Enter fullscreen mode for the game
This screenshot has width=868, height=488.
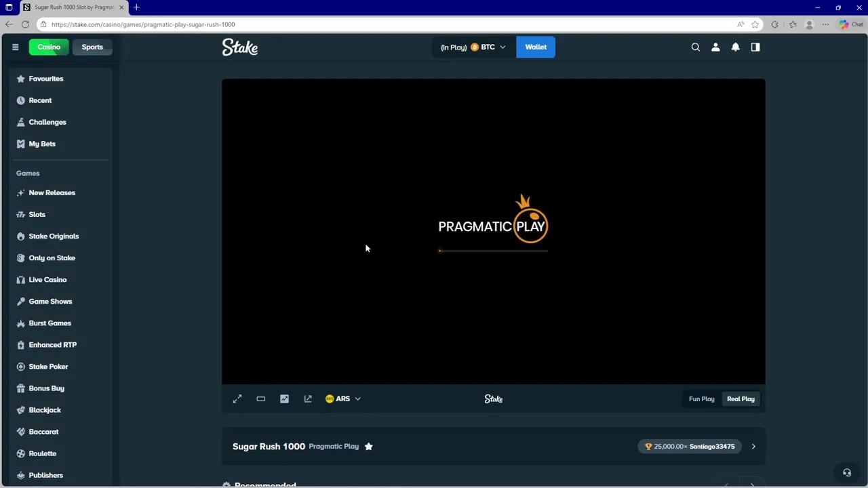tap(237, 399)
